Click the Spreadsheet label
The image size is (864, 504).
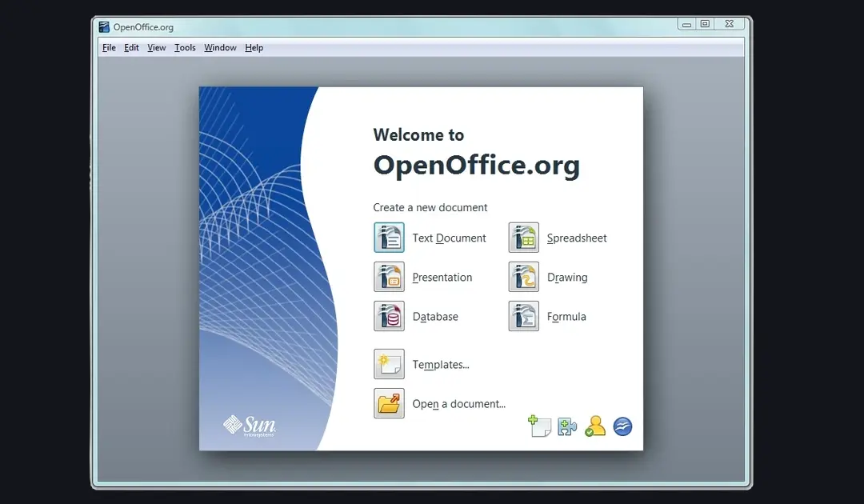577,238
